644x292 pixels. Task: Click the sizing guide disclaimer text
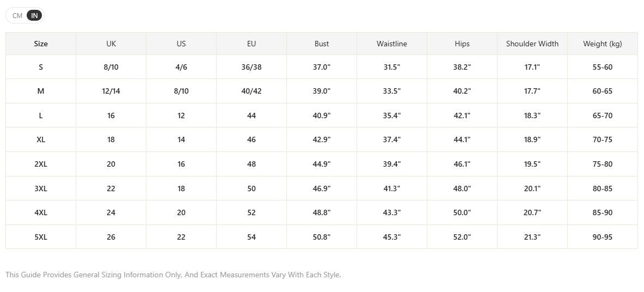coord(173,275)
